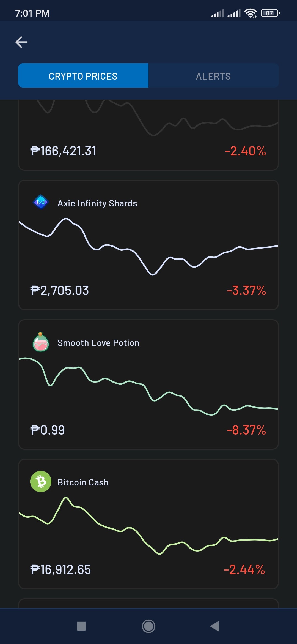
Task: Open the Smooth Love Potion label
Action: [x=98, y=343]
